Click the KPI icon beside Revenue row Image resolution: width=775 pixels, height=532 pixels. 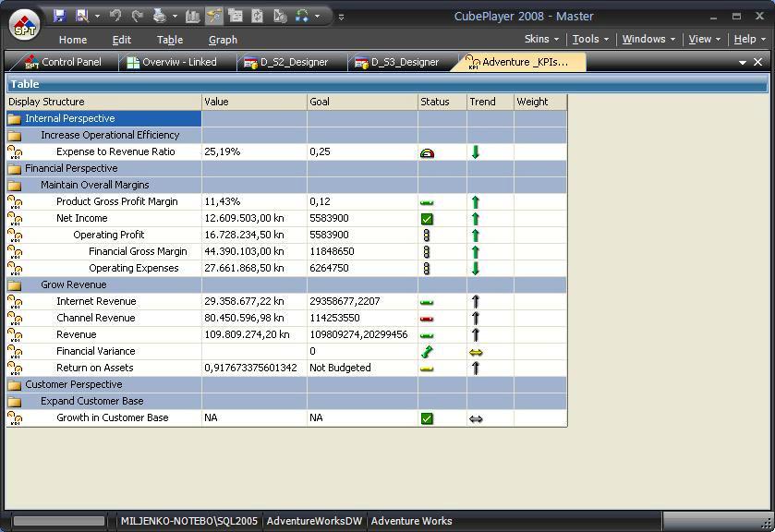tap(15, 334)
